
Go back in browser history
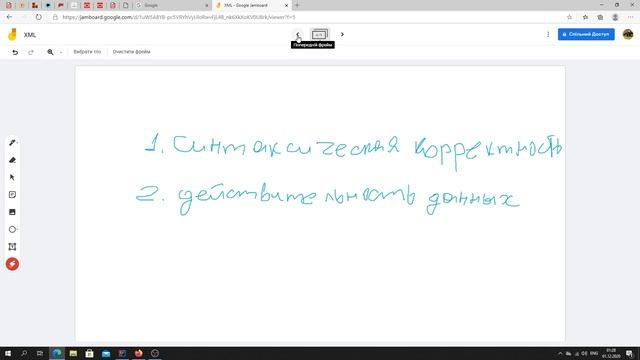[x=9, y=17]
